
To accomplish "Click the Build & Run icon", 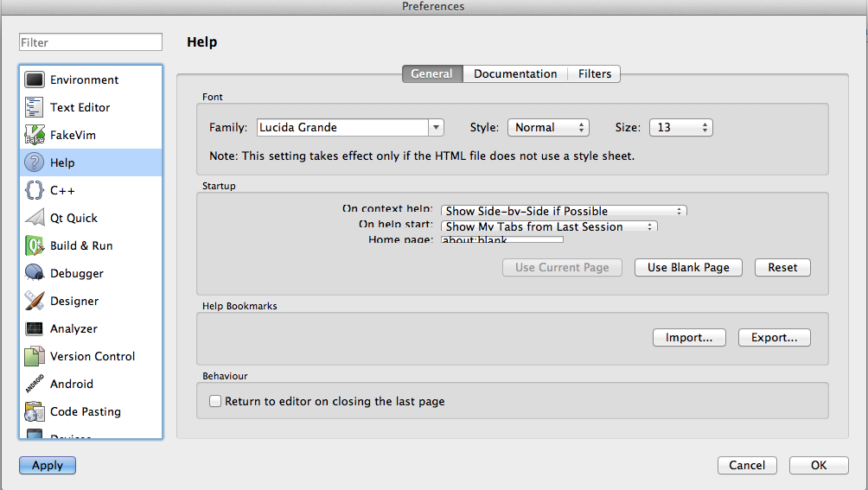I will coord(35,246).
